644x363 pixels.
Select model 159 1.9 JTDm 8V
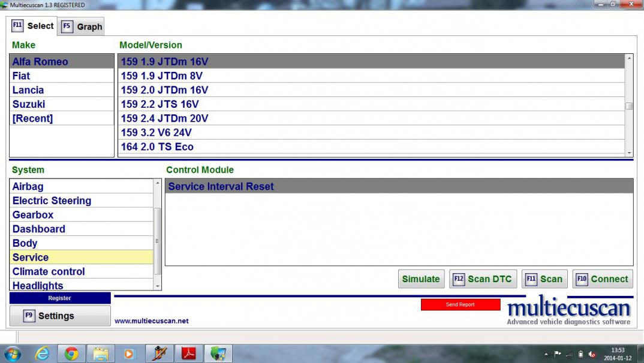[x=372, y=76]
